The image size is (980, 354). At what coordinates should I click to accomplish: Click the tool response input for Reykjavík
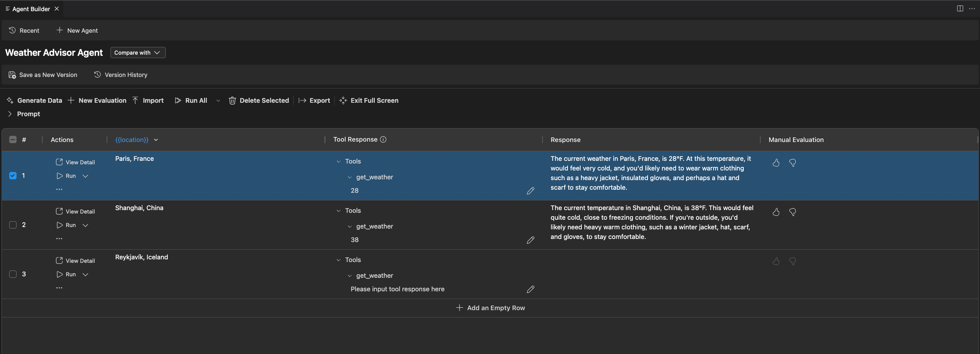pos(397,289)
